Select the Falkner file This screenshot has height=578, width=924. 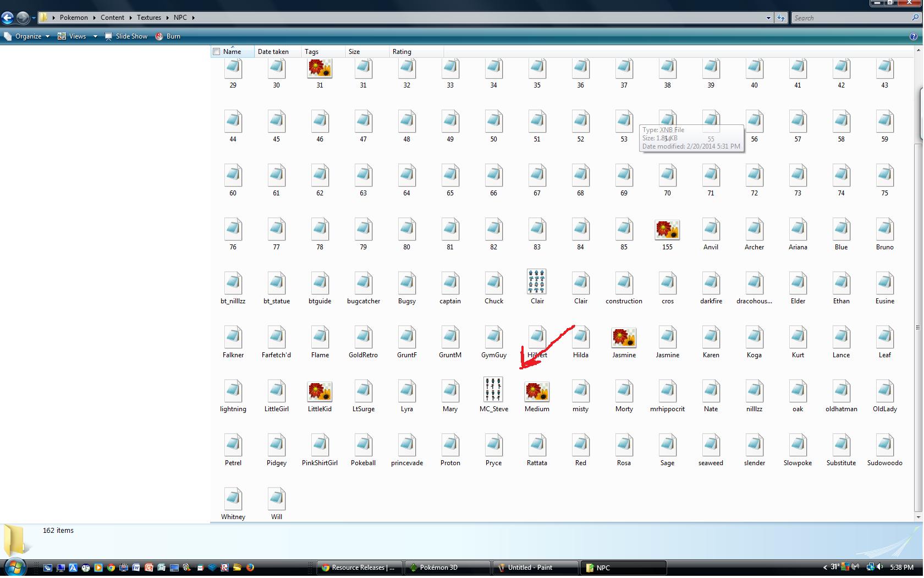(233, 341)
